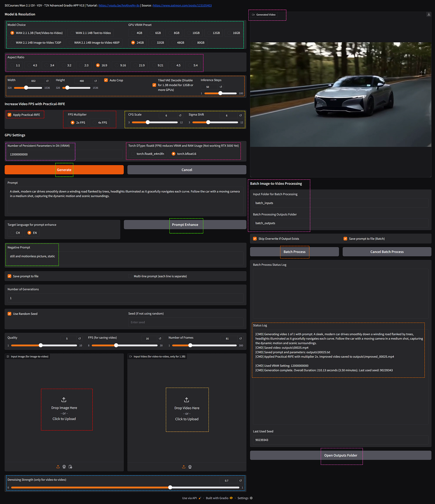Select the 21:9 aspect ratio

(139, 65)
